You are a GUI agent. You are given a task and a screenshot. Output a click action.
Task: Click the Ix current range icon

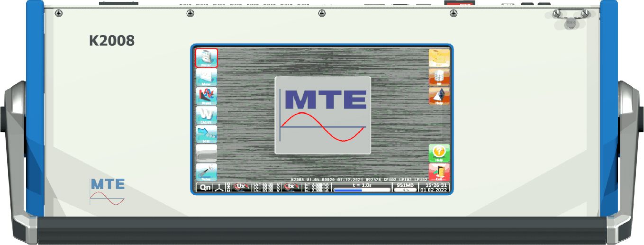[x=292, y=188]
